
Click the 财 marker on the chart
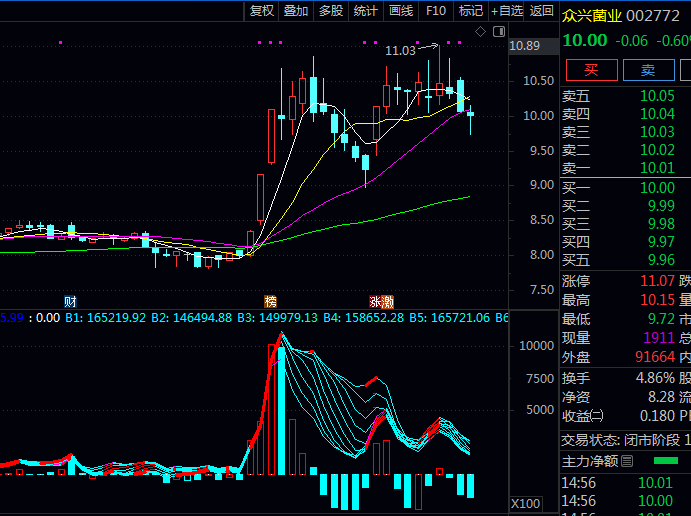70,301
